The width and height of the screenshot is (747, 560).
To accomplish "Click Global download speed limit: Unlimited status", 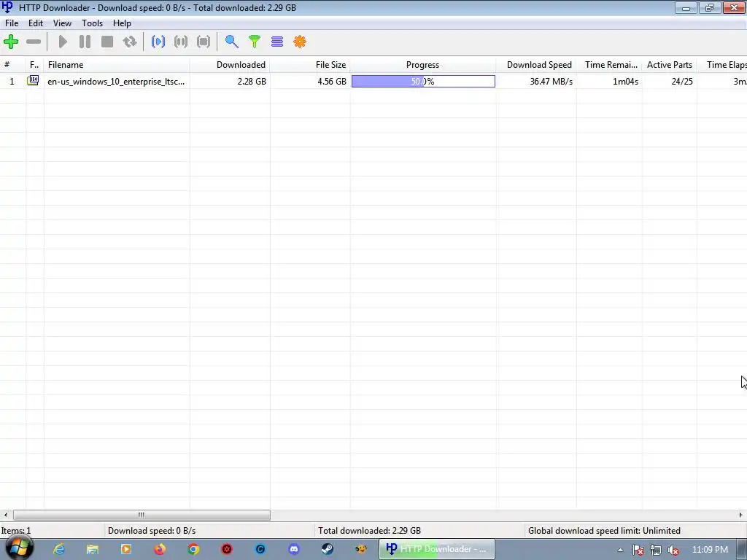I will 604,531.
